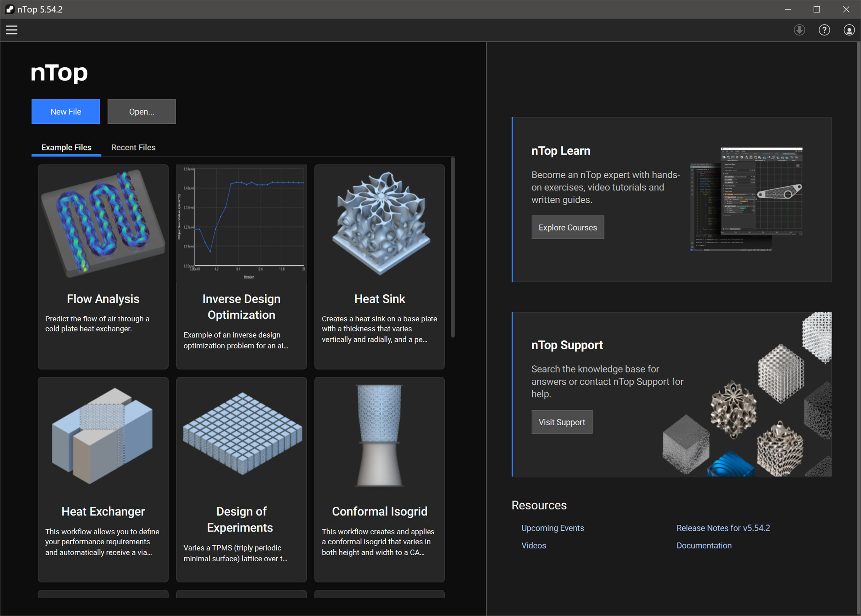This screenshot has height=616, width=861.
Task: Open the Documentation link
Action: click(x=704, y=546)
